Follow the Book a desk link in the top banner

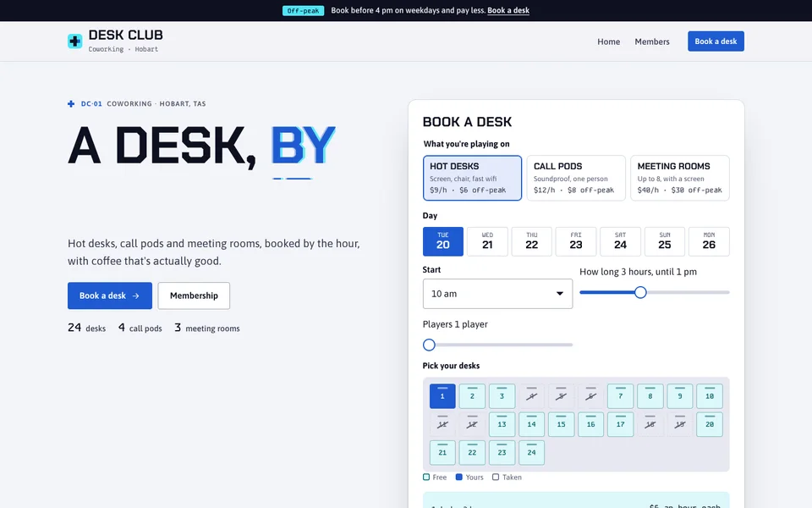coord(508,10)
